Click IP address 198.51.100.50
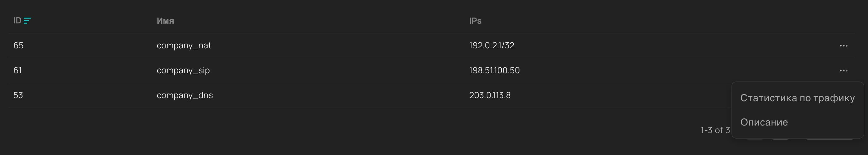This screenshot has width=868, height=155. click(x=494, y=71)
